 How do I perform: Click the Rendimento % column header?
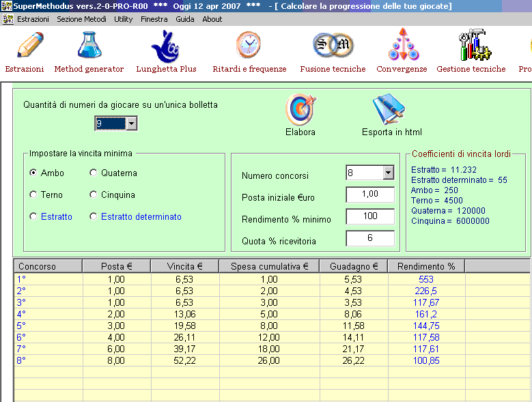click(x=426, y=266)
